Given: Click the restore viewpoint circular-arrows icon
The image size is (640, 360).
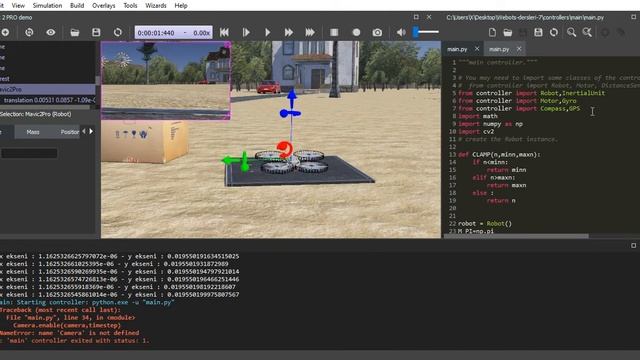Looking at the screenshot, I should pyautogui.click(x=29, y=32).
